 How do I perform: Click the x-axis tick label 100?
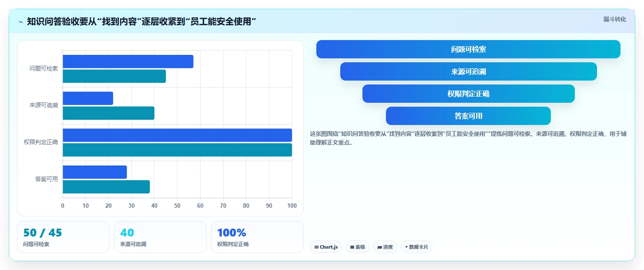(292, 206)
